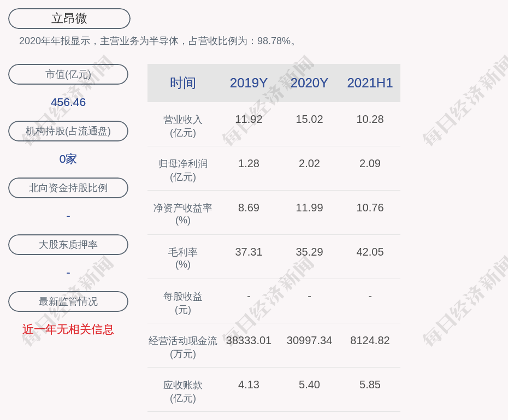Screen dimensions: 508x420
Task: Select the 2020Y 应收账款 value 5.40
Action: [x=309, y=384]
